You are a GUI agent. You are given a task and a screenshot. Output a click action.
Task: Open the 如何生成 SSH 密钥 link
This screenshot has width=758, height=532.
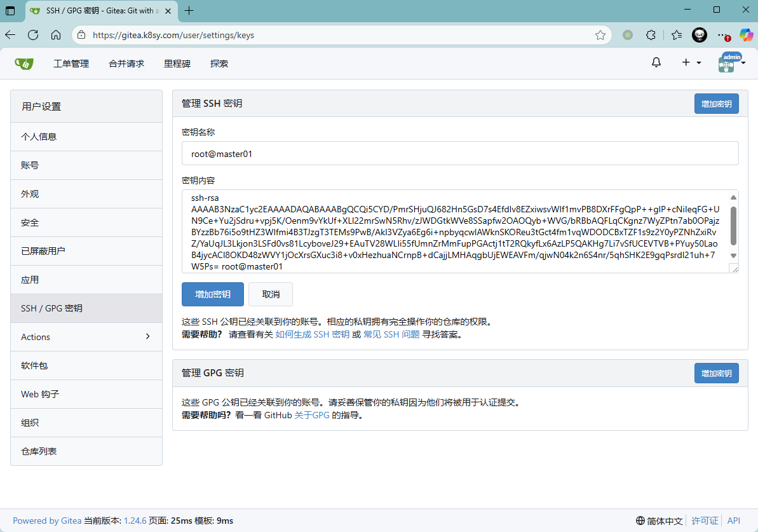click(312, 334)
